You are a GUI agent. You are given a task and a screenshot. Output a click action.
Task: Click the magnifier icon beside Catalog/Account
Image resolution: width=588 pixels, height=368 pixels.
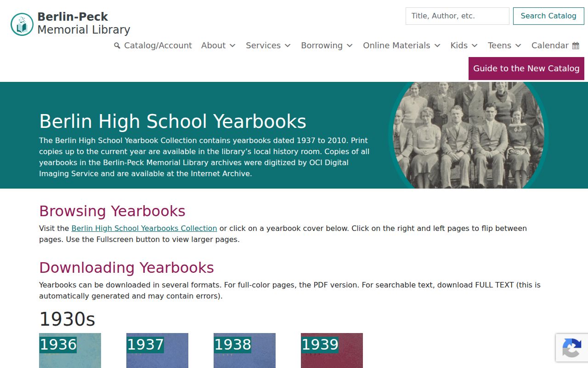(117, 46)
